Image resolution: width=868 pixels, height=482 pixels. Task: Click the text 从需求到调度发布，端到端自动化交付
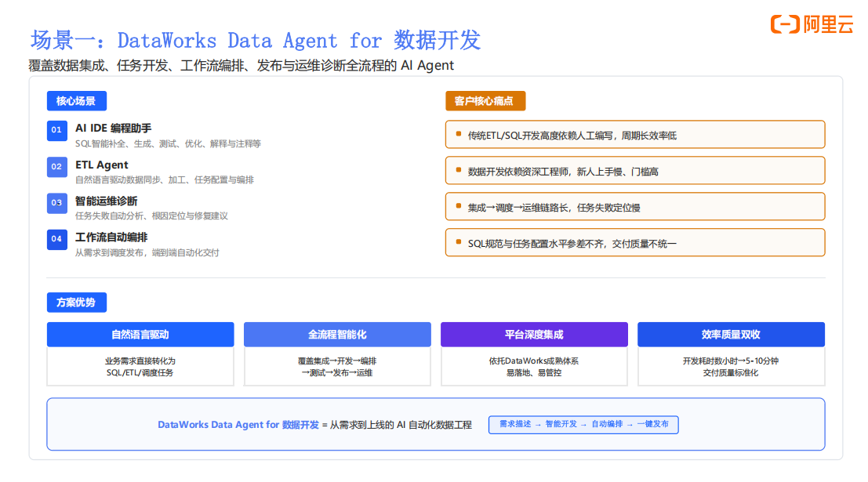[147, 252]
